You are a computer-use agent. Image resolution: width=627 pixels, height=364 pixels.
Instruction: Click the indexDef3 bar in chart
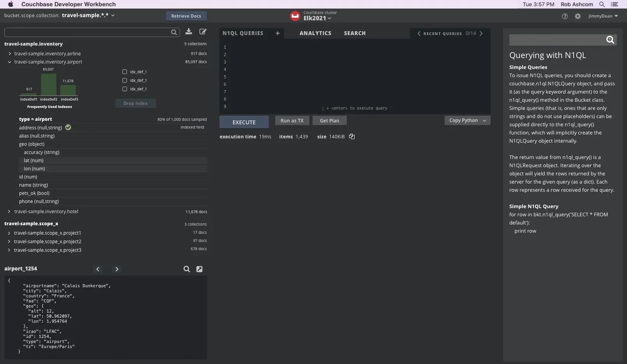tap(68, 90)
